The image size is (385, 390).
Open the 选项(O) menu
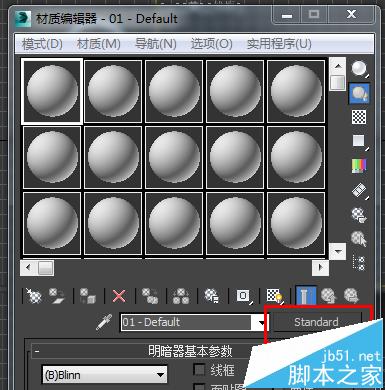[211, 44]
